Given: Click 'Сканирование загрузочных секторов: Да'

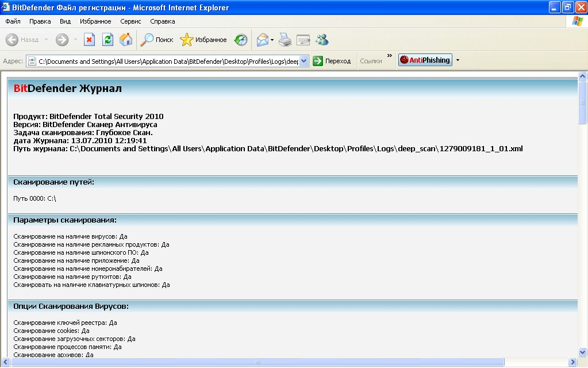Looking at the screenshot, I should pyautogui.click(x=74, y=339).
